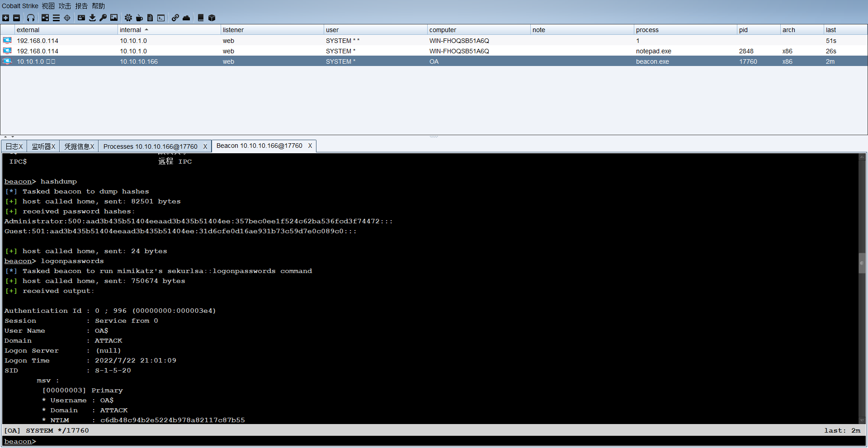Click the split pane collapse arrows
Image resolution: width=868 pixels, height=448 pixels.
(9, 137)
